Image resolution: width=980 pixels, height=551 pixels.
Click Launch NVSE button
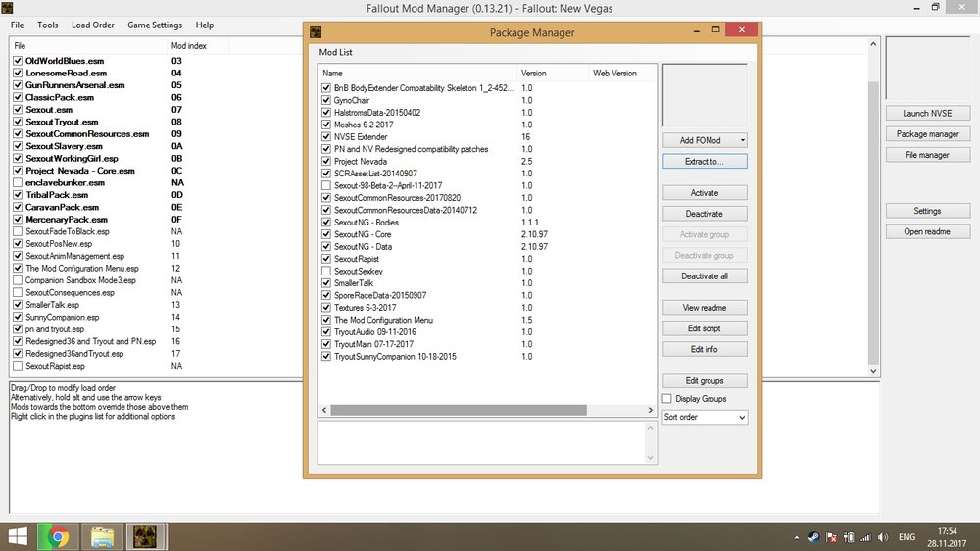point(927,113)
